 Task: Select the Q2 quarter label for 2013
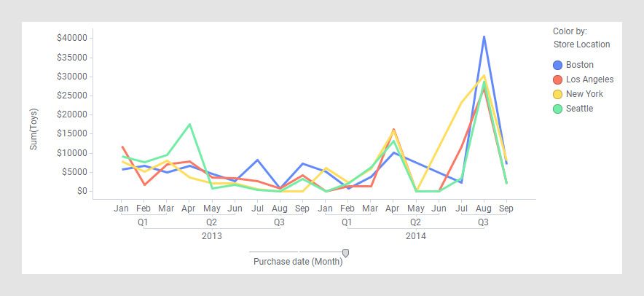click(211, 222)
